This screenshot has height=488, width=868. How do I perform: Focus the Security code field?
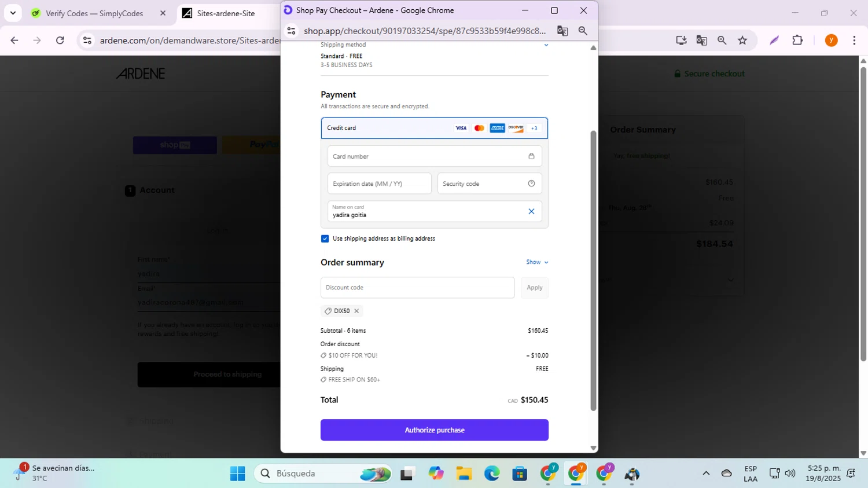pos(490,184)
